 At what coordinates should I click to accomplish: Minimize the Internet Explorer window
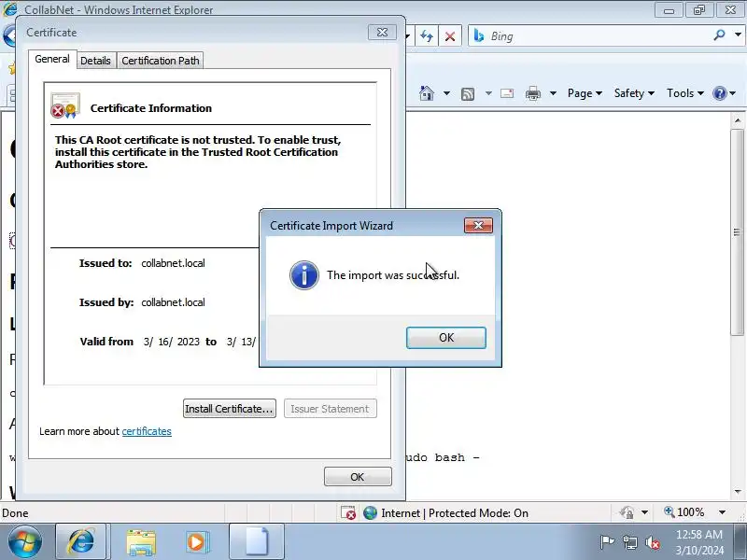tap(669, 9)
